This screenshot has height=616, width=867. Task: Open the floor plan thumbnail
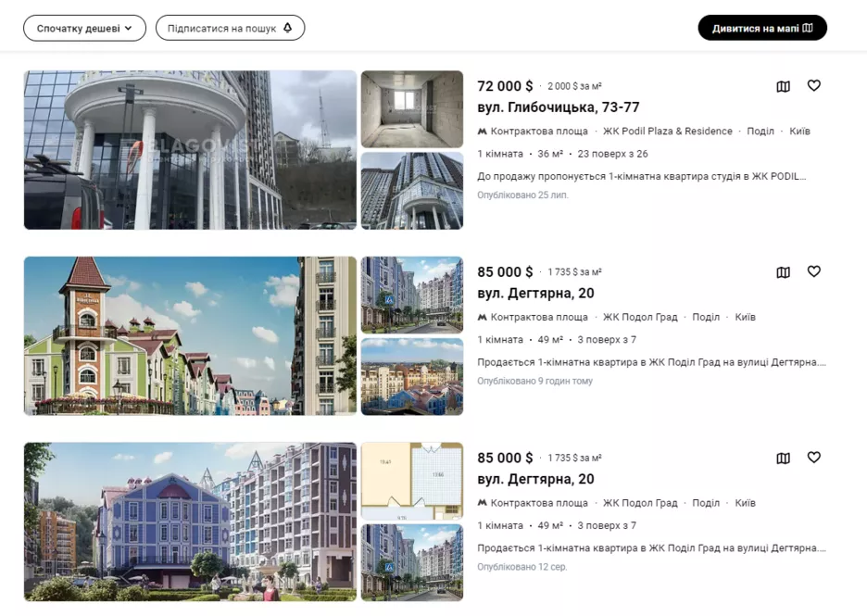coord(411,481)
